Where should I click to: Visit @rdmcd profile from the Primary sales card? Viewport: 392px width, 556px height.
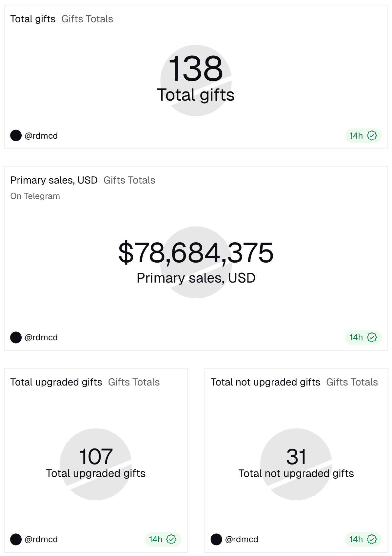tap(41, 337)
